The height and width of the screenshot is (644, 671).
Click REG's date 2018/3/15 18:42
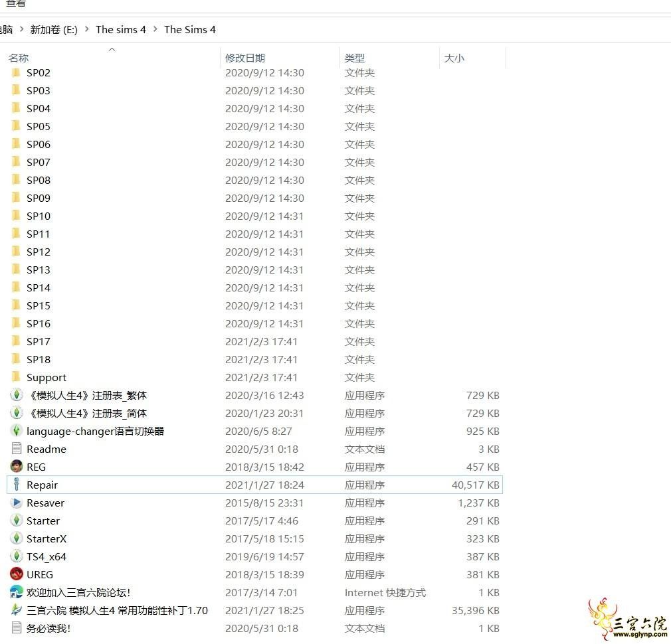[264, 467]
